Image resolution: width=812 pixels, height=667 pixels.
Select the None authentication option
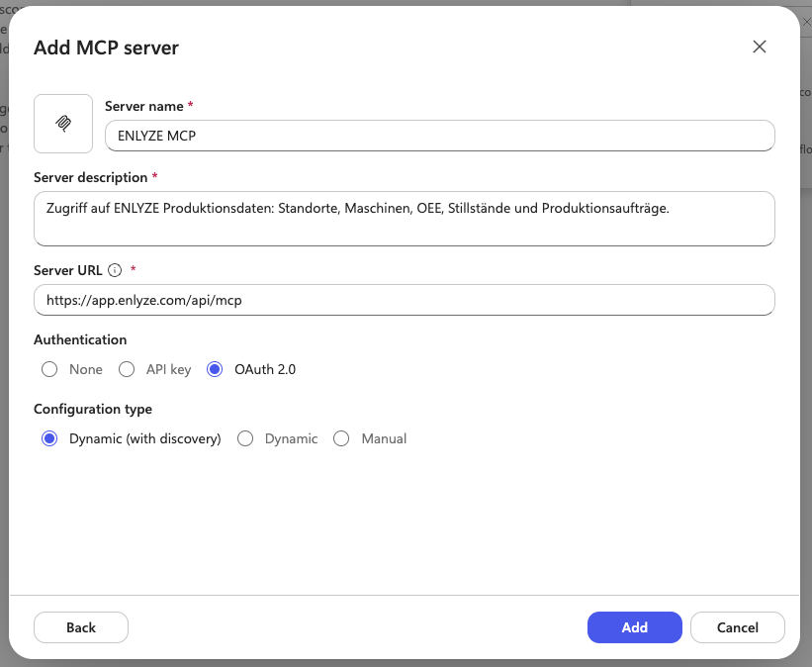pyautogui.click(x=49, y=369)
